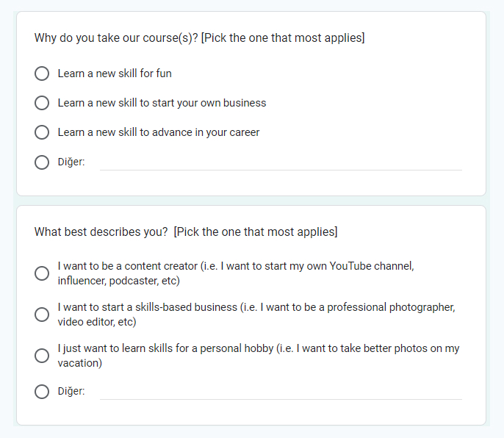The width and height of the screenshot is (504, 438).
Task: Choose 'start your own business' radio option
Action: pos(42,103)
